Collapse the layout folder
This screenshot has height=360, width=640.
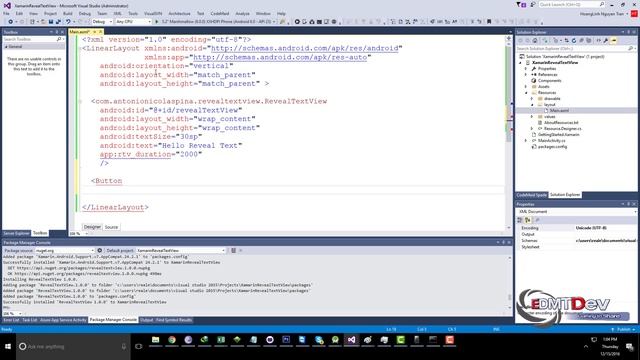point(532,104)
